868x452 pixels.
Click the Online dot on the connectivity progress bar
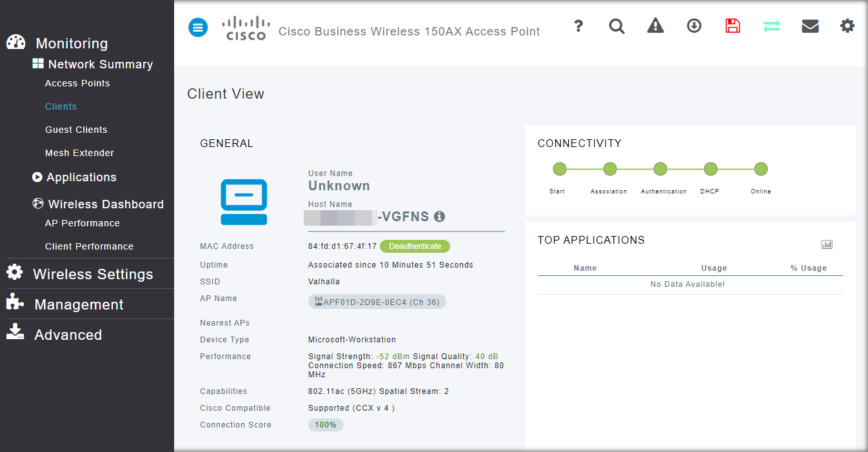760,168
